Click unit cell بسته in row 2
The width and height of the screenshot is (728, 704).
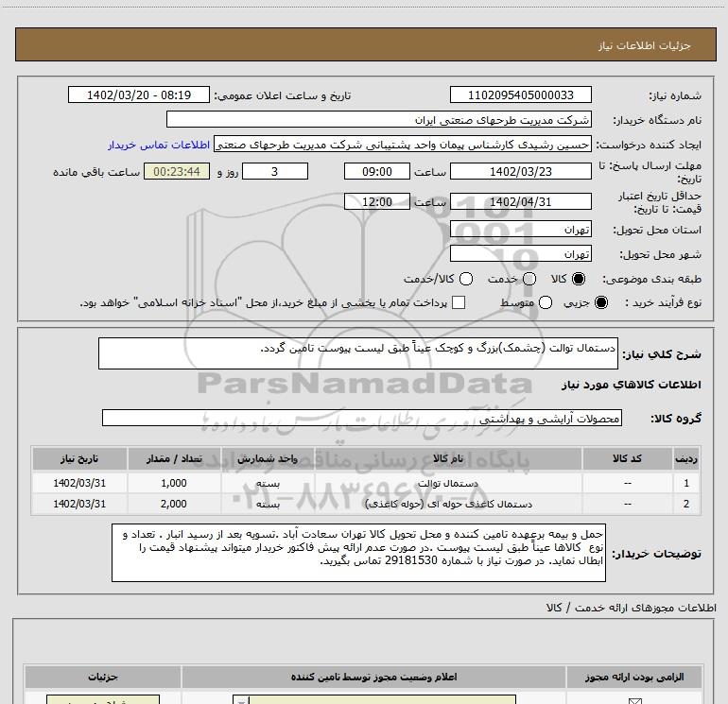point(268,504)
